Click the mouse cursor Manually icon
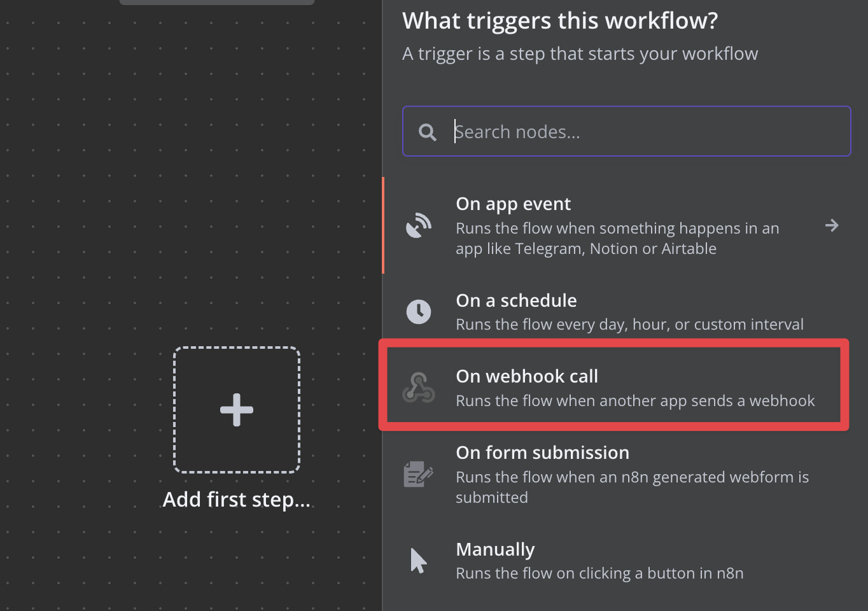This screenshot has width=868, height=611. tap(418, 561)
